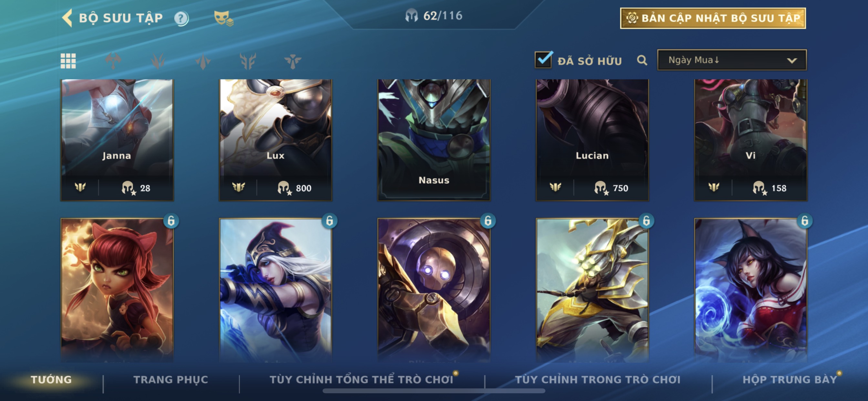The image size is (868, 401).
Task: Click the mastery emblem on Janna's card
Action: click(x=80, y=187)
